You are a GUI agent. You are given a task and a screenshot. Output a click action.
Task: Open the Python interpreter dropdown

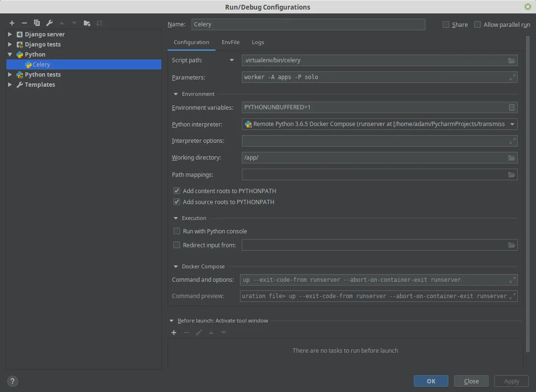(x=512, y=124)
